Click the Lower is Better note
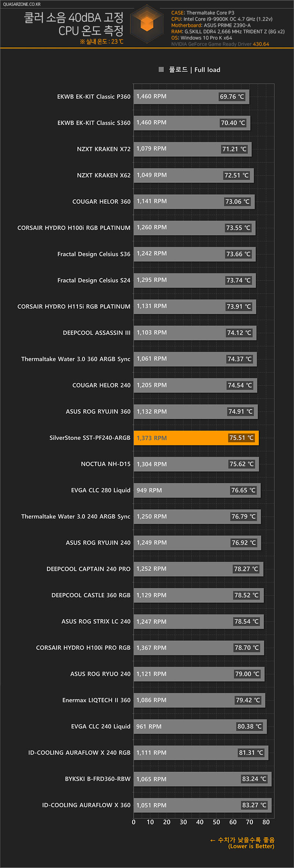Viewport: 294px width, 868px height. [251, 846]
